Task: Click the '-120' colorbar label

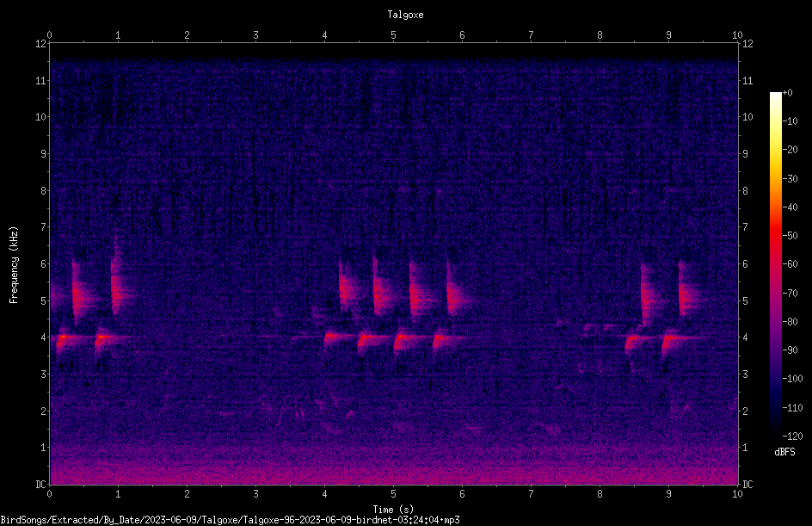Action: click(792, 436)
